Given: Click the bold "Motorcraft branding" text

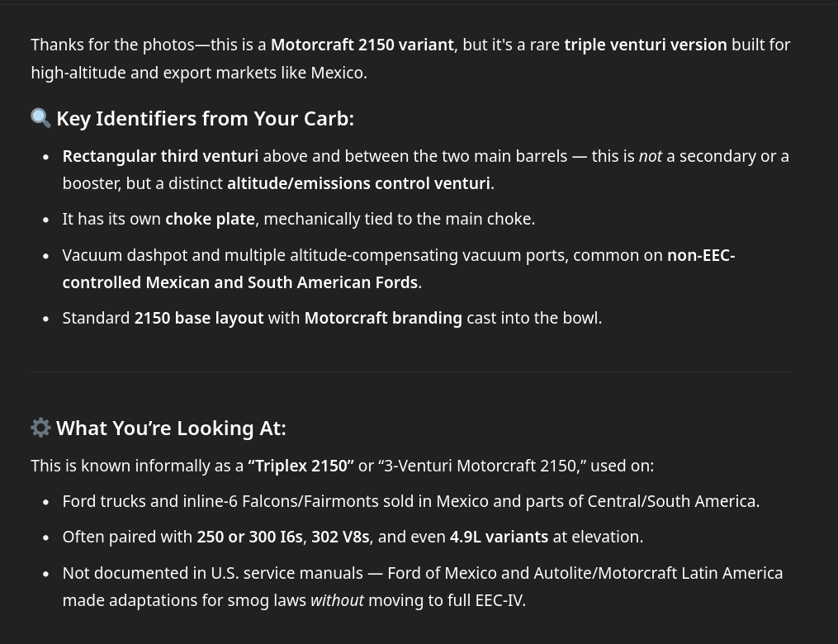Looking at the screenshot, I should pos(383,318).
